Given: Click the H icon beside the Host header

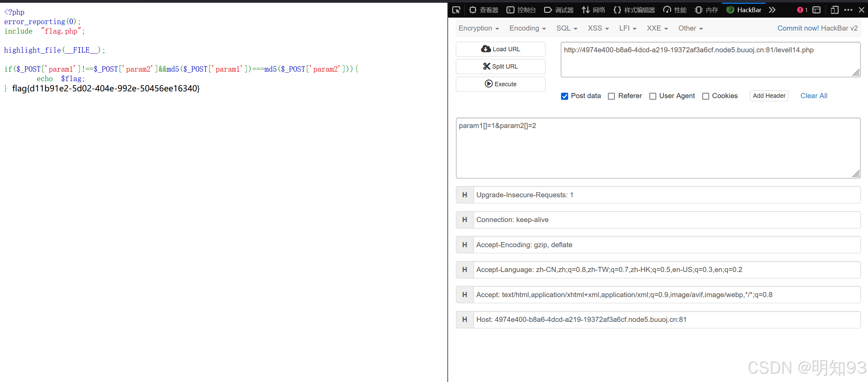Looking at the screenshot, I should pos(465,320).
